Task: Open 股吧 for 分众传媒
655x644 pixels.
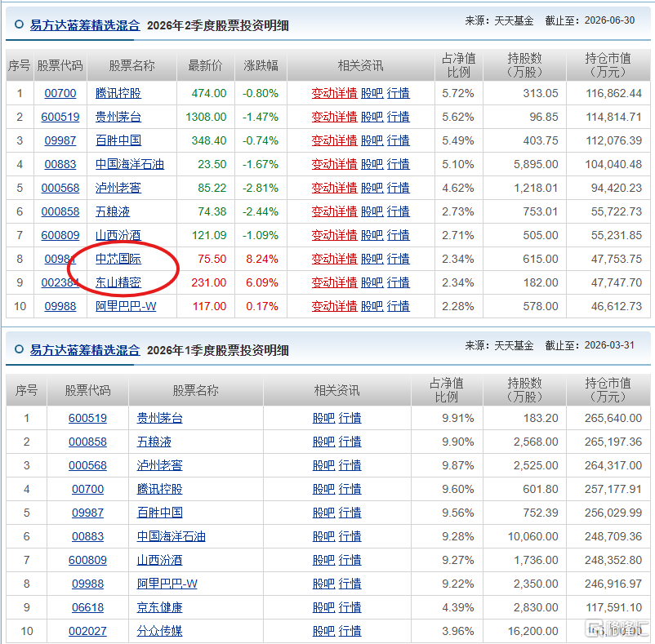Action: [323, 632]
